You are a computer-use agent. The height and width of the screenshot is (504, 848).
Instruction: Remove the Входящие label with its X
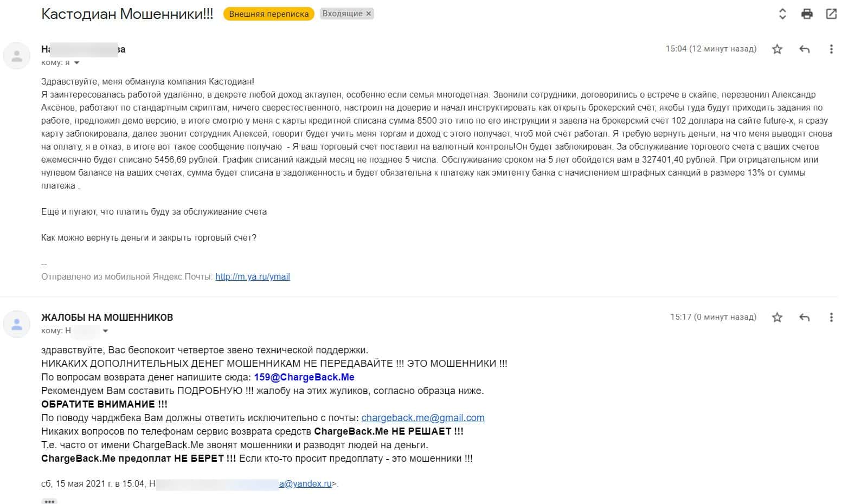coord(369,14)
